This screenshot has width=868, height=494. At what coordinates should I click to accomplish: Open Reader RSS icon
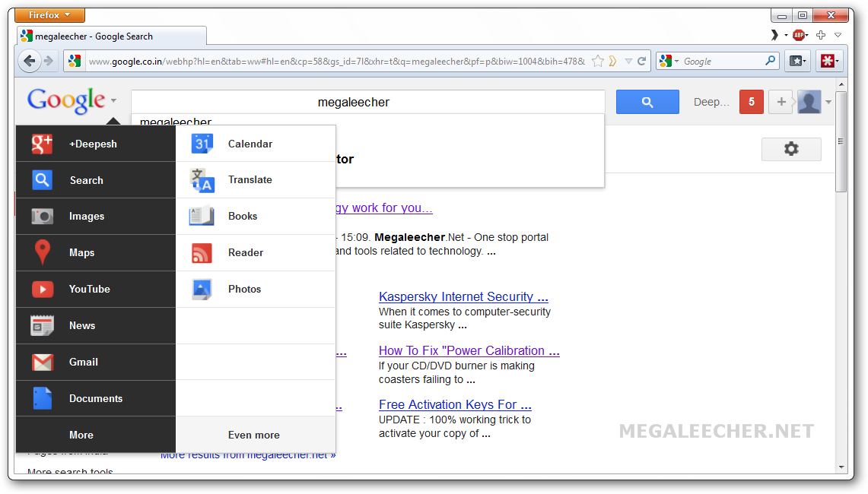point(202,252)
